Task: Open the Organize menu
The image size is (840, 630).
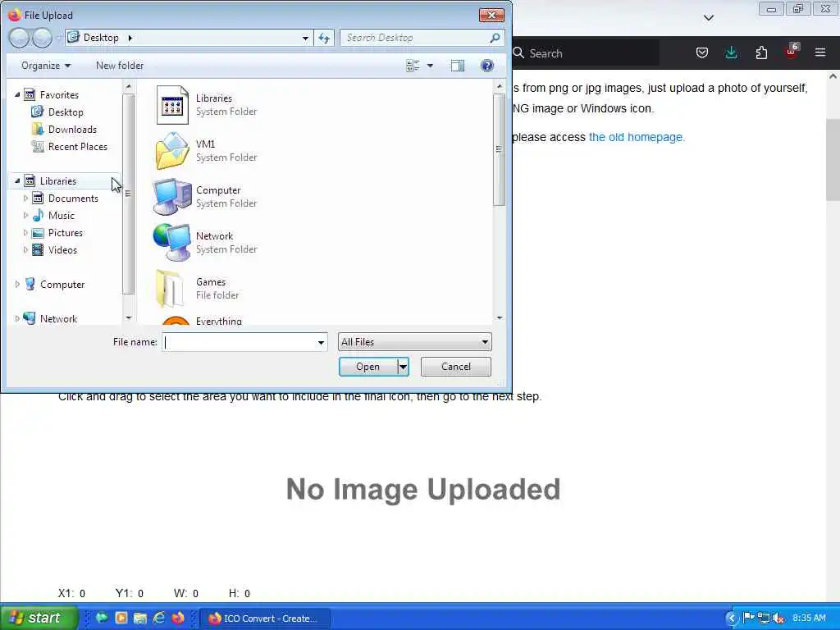Action: (x=46, y=66)
